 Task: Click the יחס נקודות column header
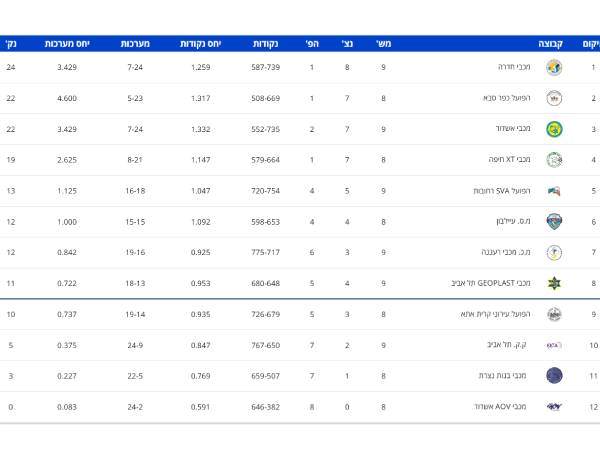coord(200,44)
